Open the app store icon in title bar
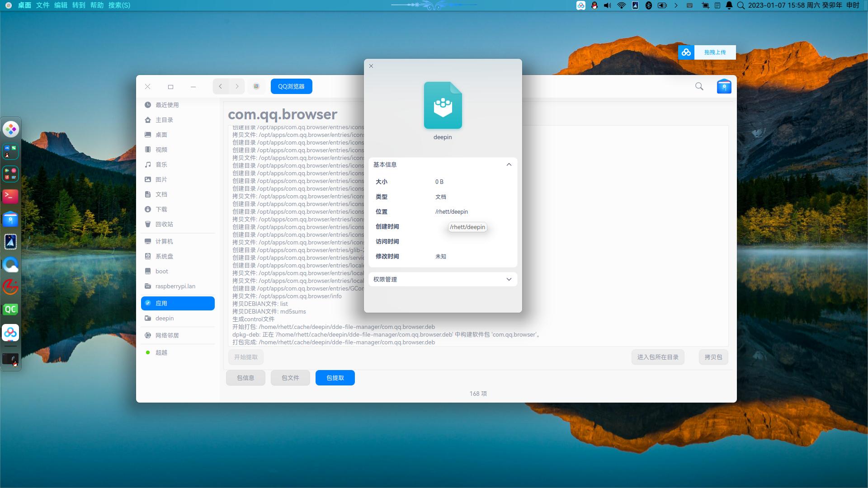The image size is (868, 488). 724,86
